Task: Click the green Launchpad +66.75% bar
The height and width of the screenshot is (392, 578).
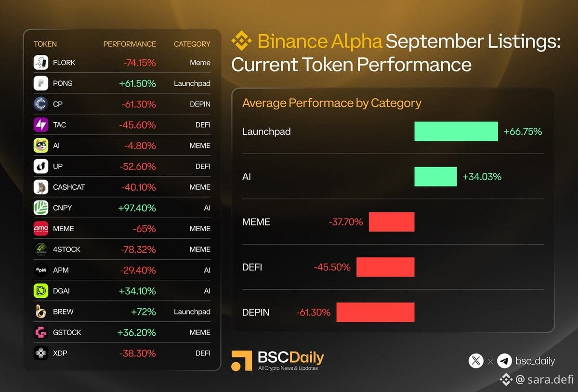Action: coord(456,131)
